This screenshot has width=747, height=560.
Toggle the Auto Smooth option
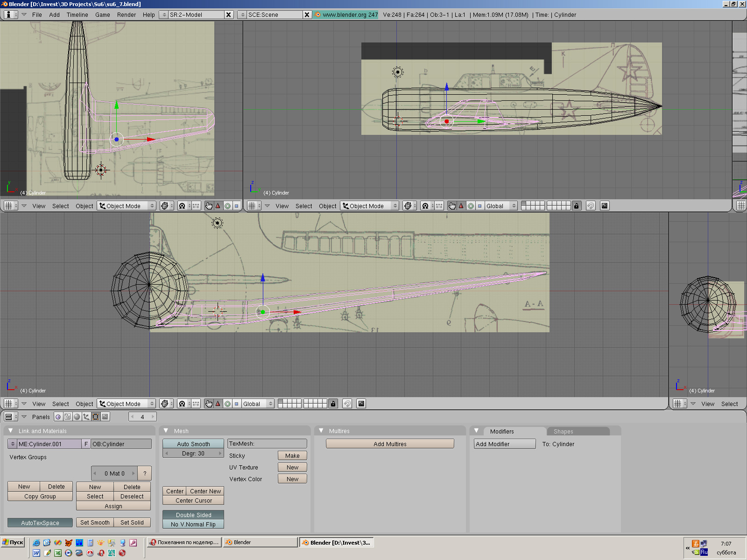pos(193,444)
